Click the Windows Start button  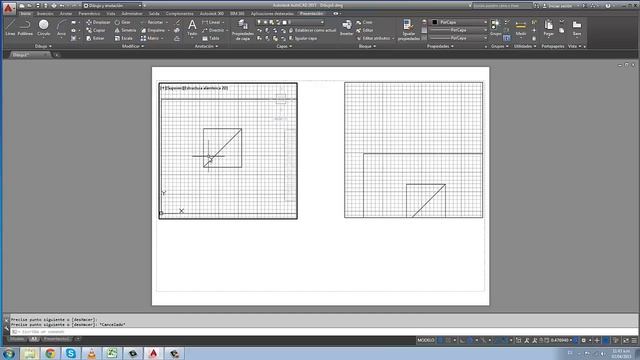pos(9,353)
